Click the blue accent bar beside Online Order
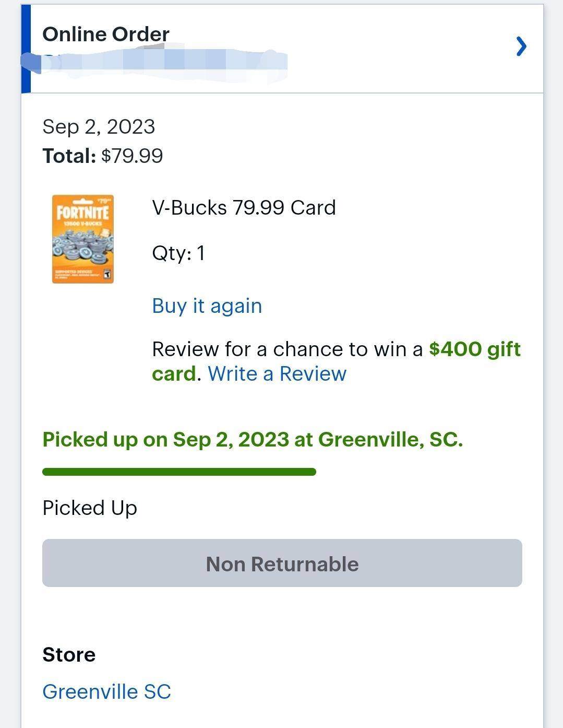563x728 pixels. click(x=26, y=49)
